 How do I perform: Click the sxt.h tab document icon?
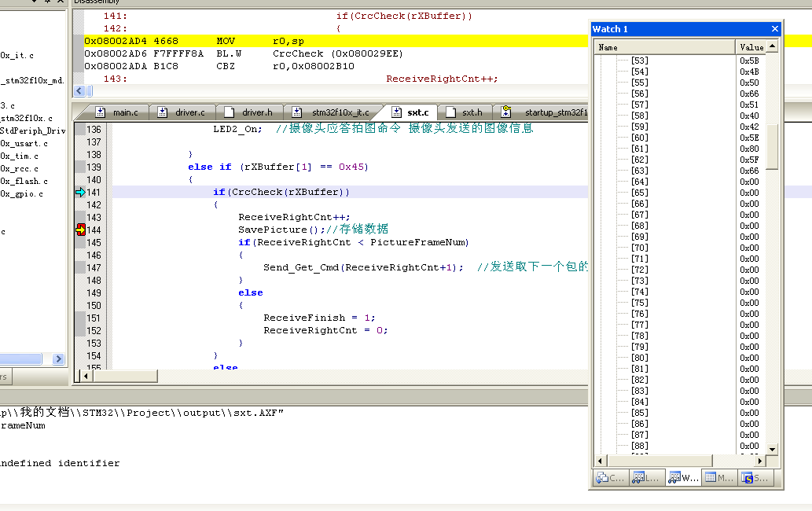coord(450,112)
